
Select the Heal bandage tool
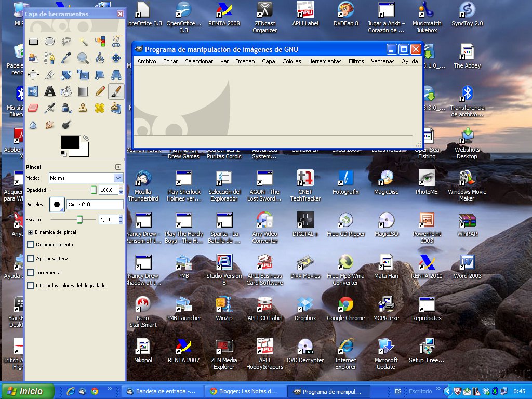[100, 108]
